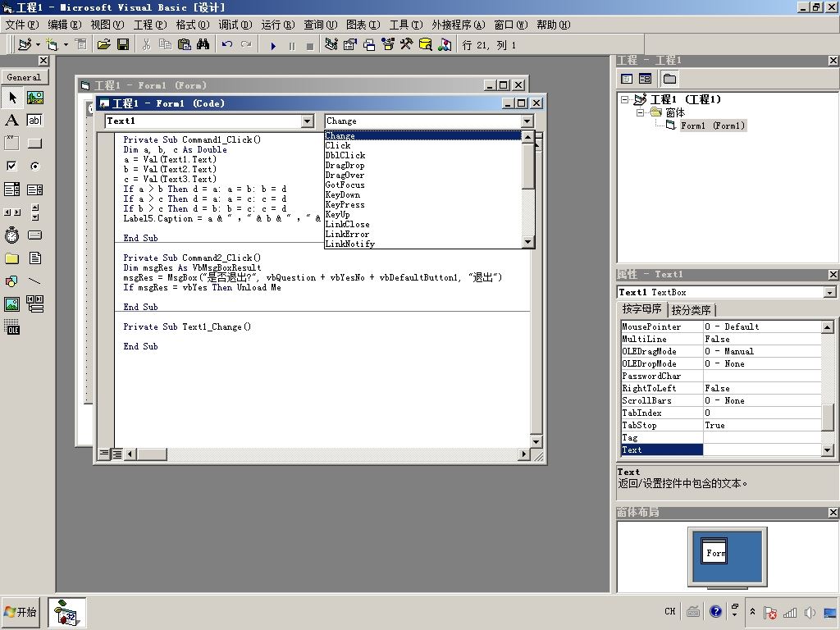The width and height of the screenshot is (840, 630).
Task: Click the Paste clipboard icon in toolbar
Action: point(184,44)
